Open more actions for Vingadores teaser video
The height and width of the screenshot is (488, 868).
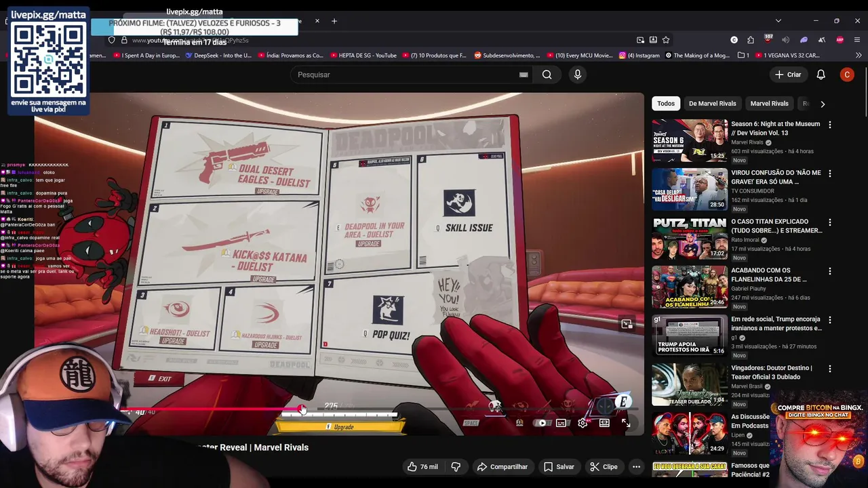829,369
